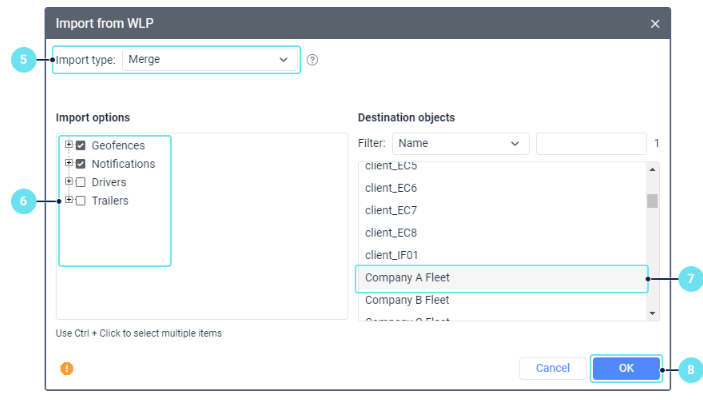
Task: Close the Import from WLP dialog
Action: pos(655,23)
